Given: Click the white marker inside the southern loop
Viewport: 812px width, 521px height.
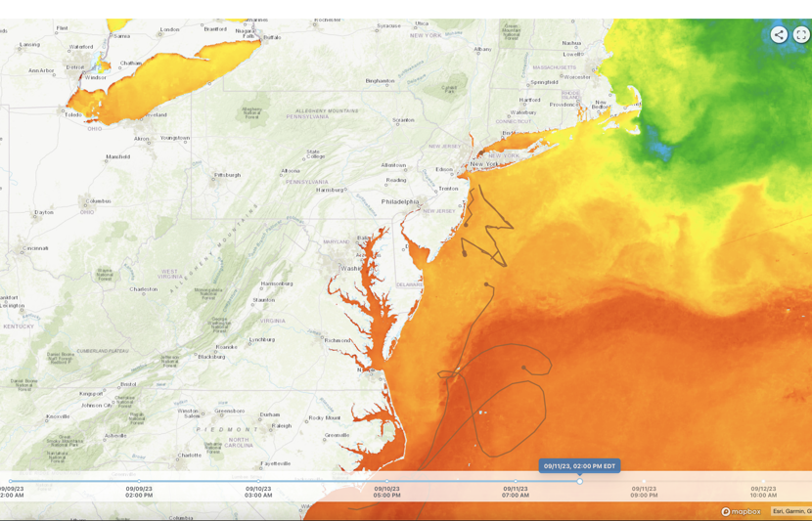Looking at the screenshot, I should pos(481,412).
